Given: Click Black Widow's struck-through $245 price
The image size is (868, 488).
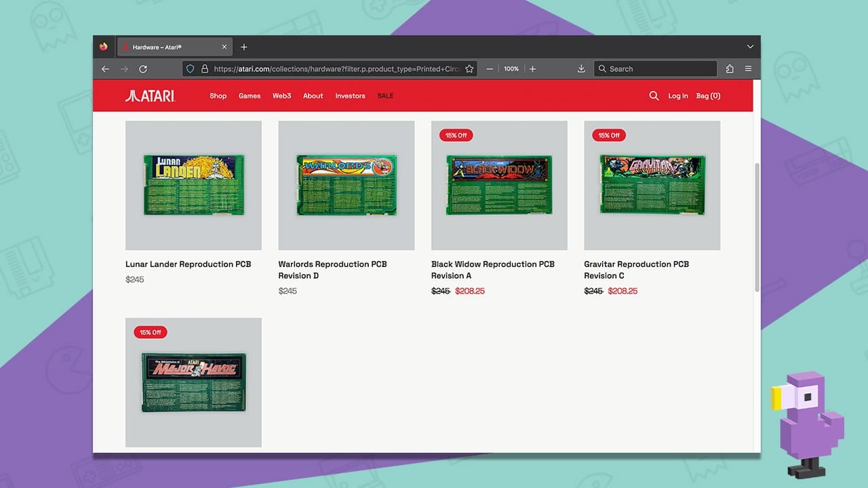Looking at the screenshot, I should point(441,291).
